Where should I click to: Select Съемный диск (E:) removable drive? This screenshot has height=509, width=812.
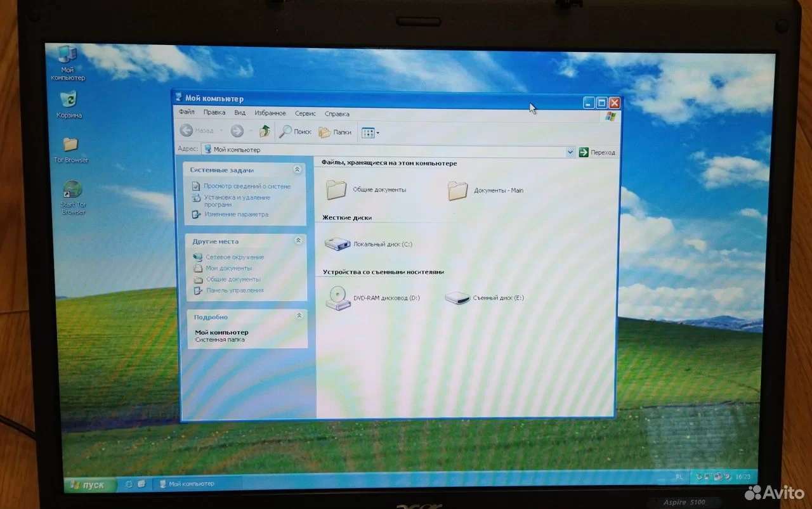click(484, 298)
